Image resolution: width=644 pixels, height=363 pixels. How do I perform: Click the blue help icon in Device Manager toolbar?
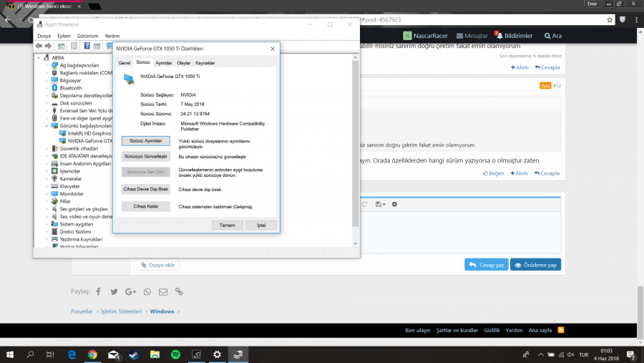(87, 46)
